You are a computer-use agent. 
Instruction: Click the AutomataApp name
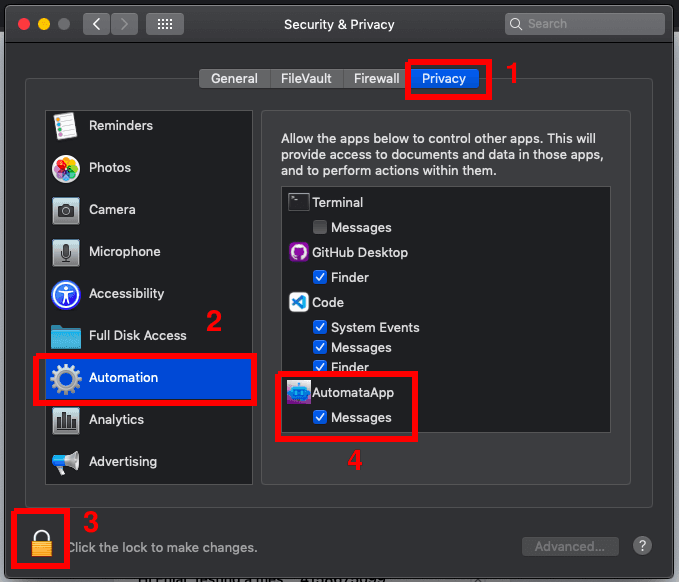coord(353,392)
